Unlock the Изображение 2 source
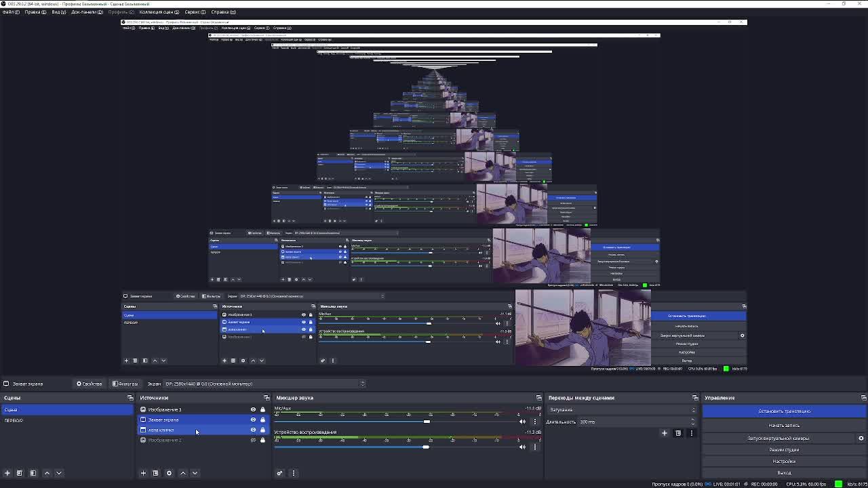 point(262,440)
